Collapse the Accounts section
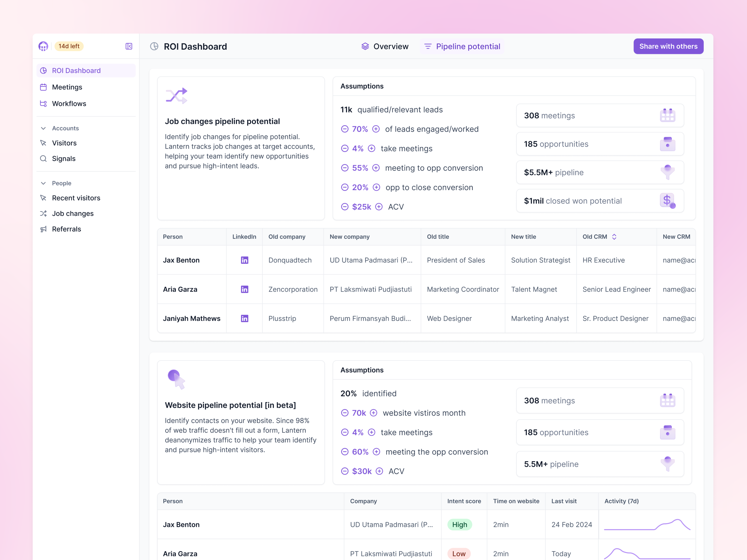This screenshot has height=560, width=747. pos(43,128)
